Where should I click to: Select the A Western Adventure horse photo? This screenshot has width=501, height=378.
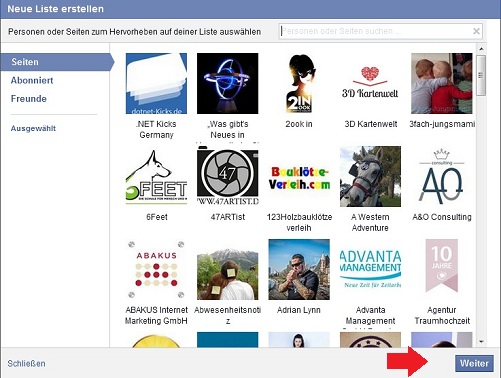tap(370, 176)
